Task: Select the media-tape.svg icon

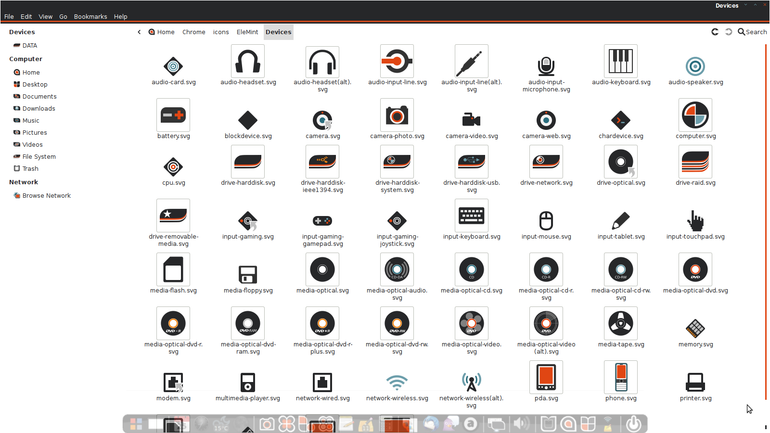Action: point(621,324)
